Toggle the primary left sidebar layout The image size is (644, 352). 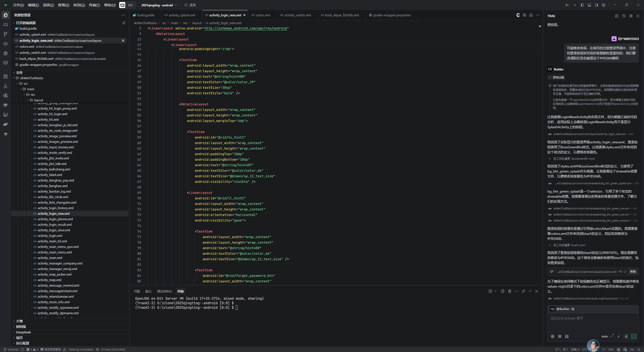click(x=582, y=5)
